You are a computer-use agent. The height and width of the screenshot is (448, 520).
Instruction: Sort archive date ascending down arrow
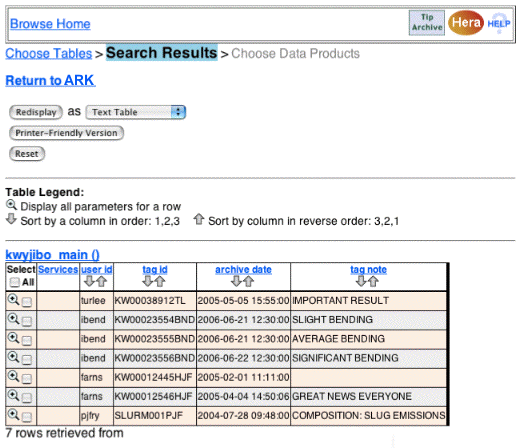pyautogui.click(x=236, y=281)
